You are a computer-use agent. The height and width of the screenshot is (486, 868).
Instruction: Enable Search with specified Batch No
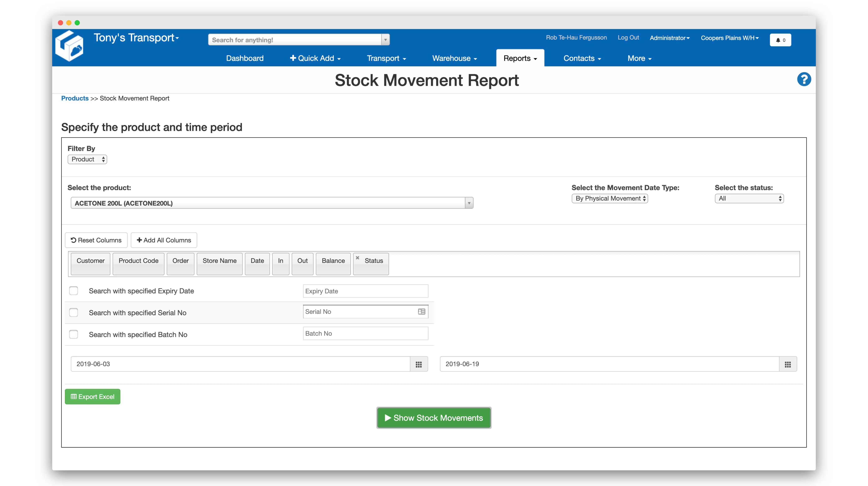coord(73,334)
